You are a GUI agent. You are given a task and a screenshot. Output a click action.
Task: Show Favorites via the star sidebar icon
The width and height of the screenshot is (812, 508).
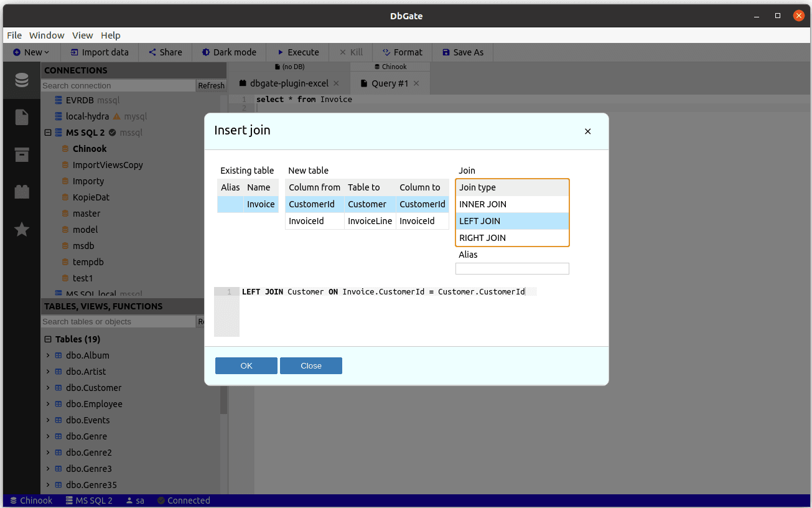(x=21, y=230)
